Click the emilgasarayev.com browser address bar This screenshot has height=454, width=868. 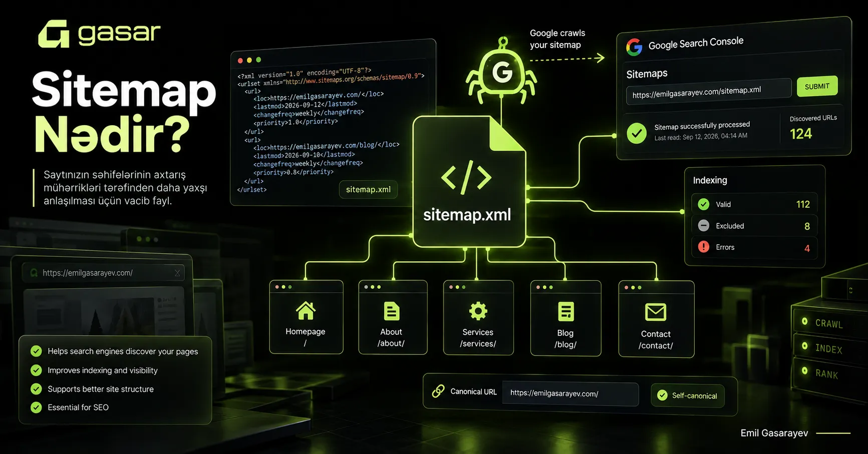(x=104, y=273)
